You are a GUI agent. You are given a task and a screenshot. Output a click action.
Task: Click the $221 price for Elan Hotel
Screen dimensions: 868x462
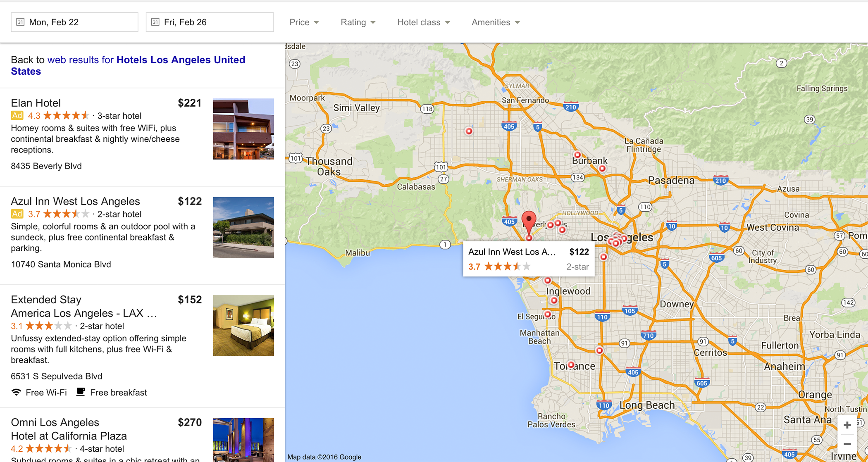click(x=190, y=103)
